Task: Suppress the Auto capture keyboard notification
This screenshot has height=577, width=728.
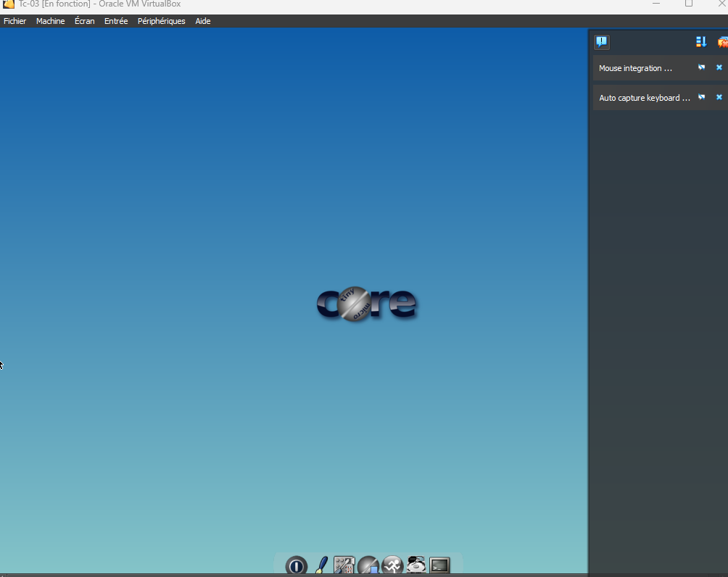Action: tap(702, 97)
